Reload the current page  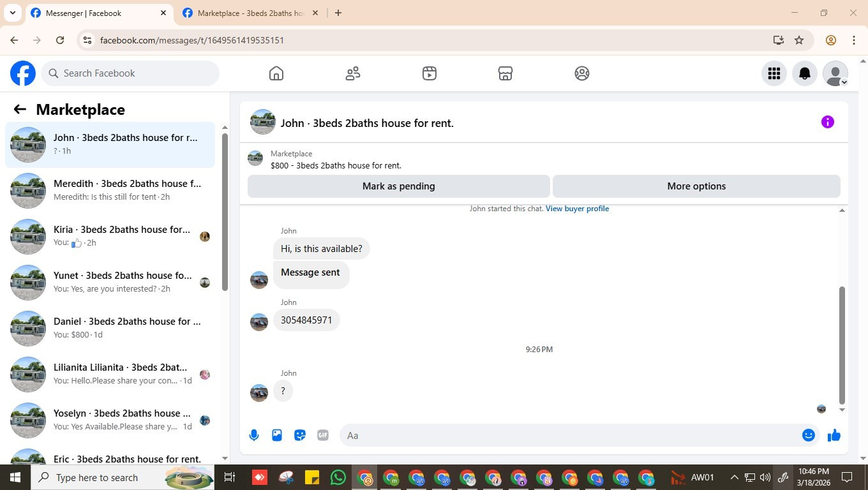click(x=60, y=40)
